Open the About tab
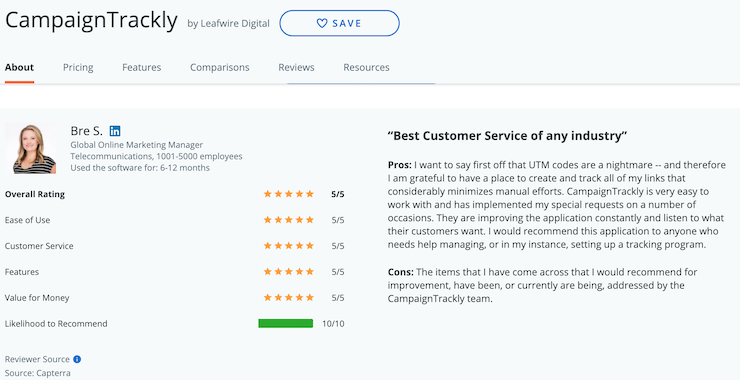 click(19, 68)
